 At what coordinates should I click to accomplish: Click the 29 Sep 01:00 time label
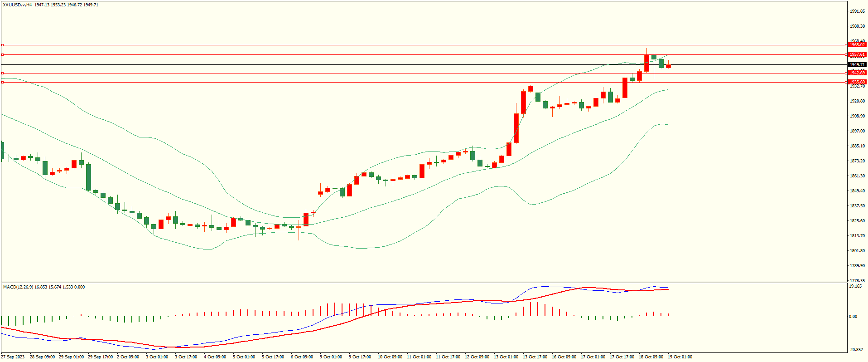coord(71,357)
